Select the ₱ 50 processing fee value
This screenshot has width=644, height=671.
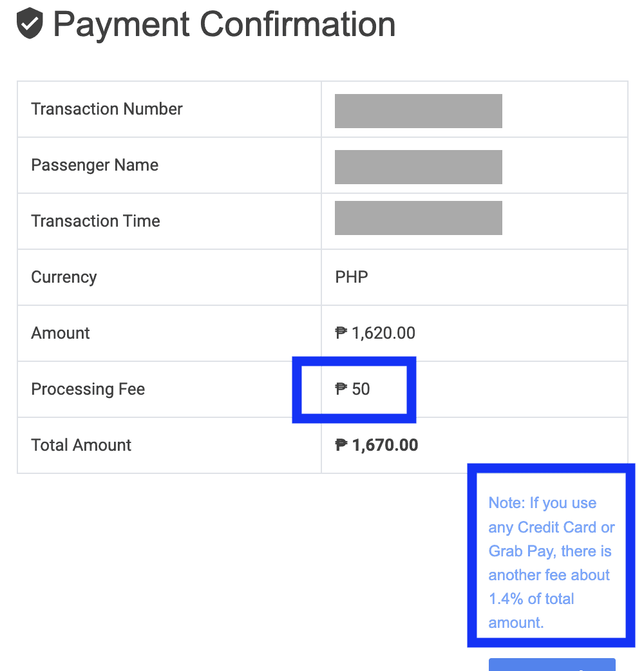pyautogui.click(x=353, y=389)
